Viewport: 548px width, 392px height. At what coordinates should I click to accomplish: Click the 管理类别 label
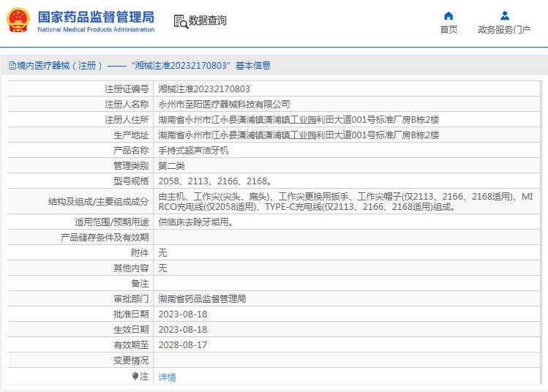click(131, 166)
